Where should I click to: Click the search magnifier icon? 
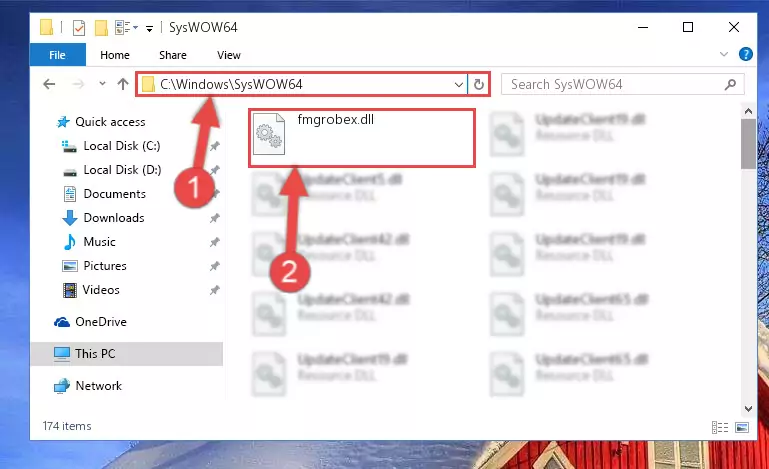730,84
